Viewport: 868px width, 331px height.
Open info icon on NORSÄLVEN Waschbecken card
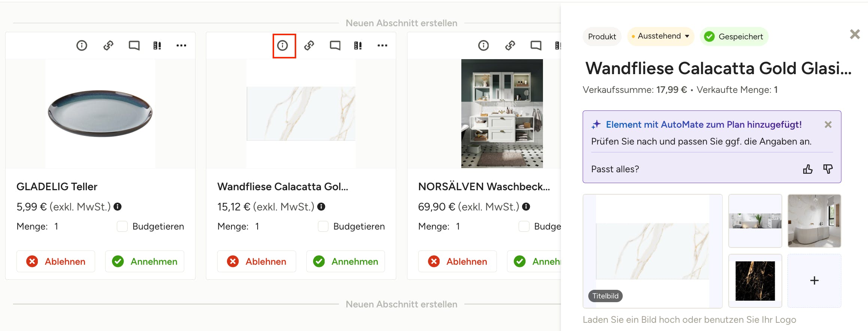click(x=483, y=46)
